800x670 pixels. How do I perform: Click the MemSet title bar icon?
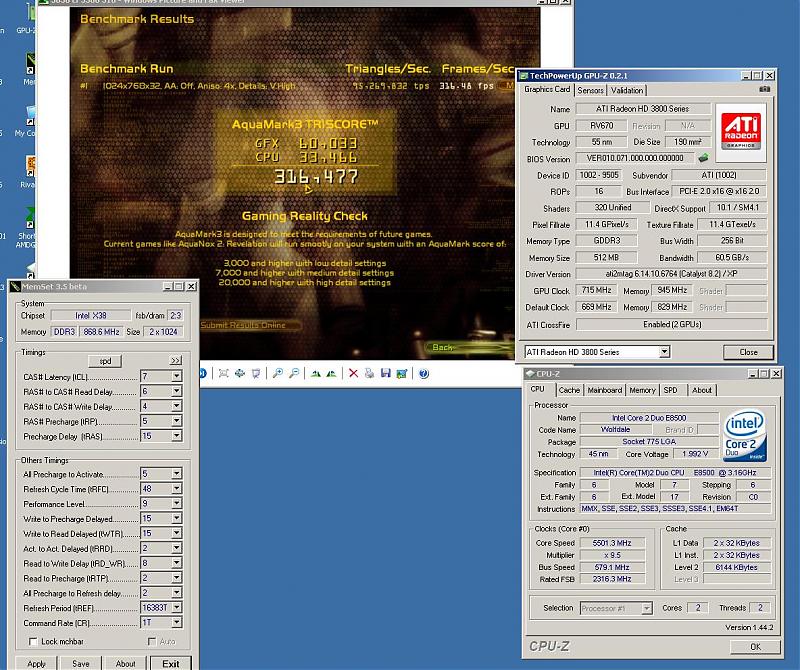click(x=15, y=286)
